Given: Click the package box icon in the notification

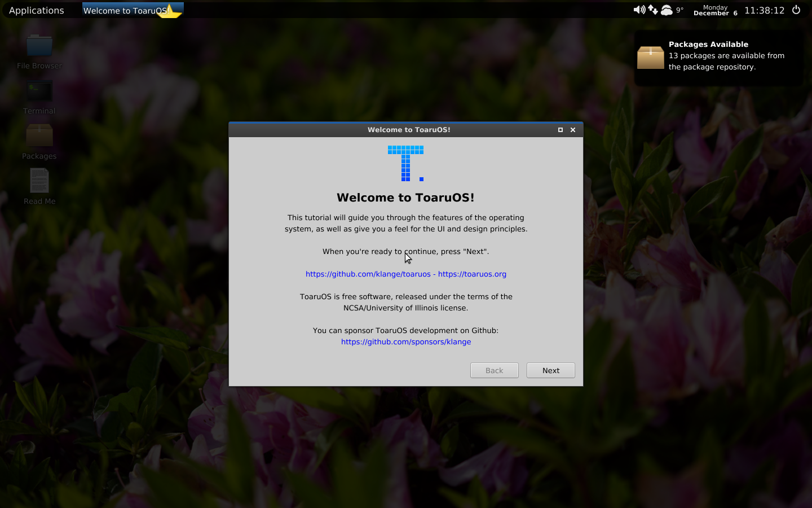Looking at the screenshot, I should (x=650, y=57).
